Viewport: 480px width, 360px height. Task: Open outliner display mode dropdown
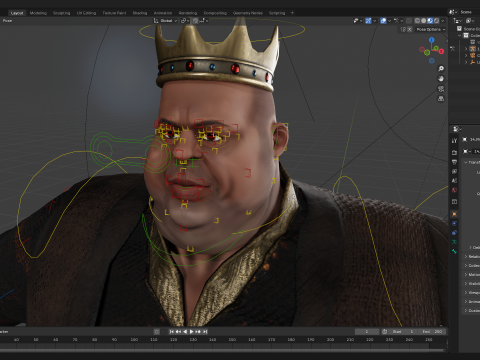click(x=458, y=21)
